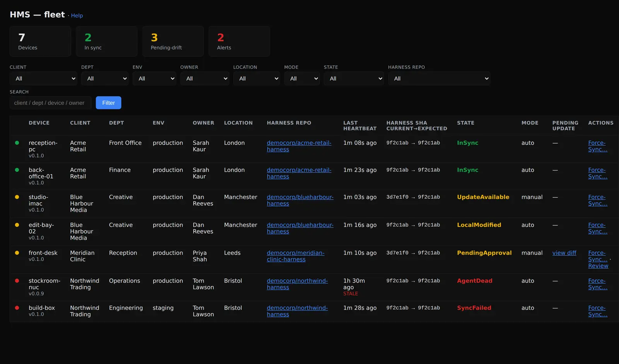619x364 pixels.
Task: Open the ENV filter dropdown
Action: (x=154, y=79)
